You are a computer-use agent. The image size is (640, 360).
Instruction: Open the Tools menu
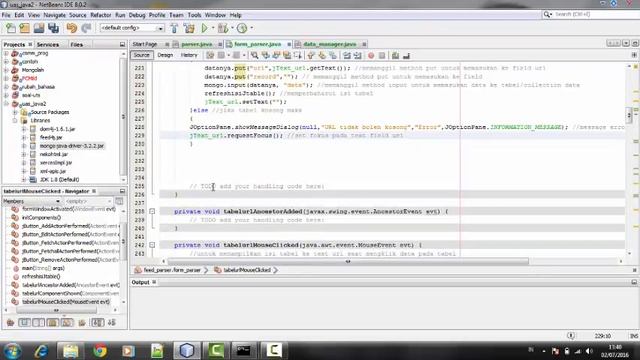pos(194,15)
